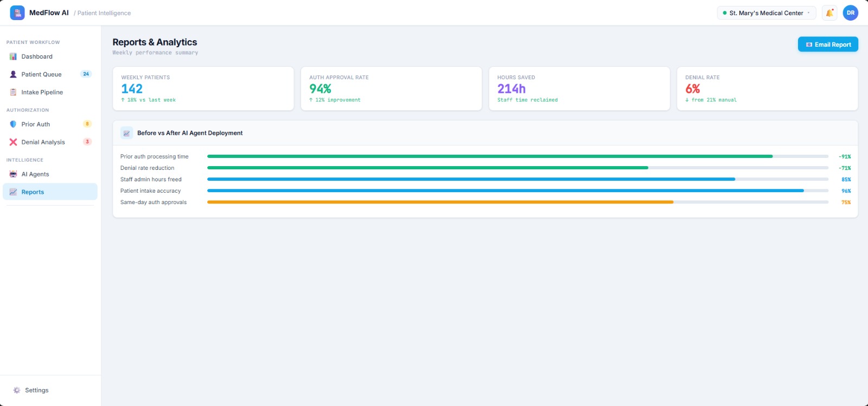Click the envelope icon on Email Report

coord(809,45)
